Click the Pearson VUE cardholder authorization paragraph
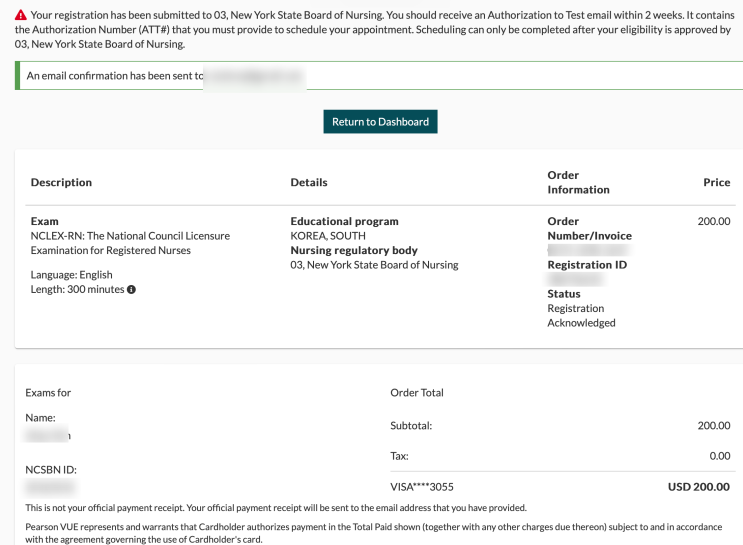This screenshot has width=743, height=545. (373, 533)
